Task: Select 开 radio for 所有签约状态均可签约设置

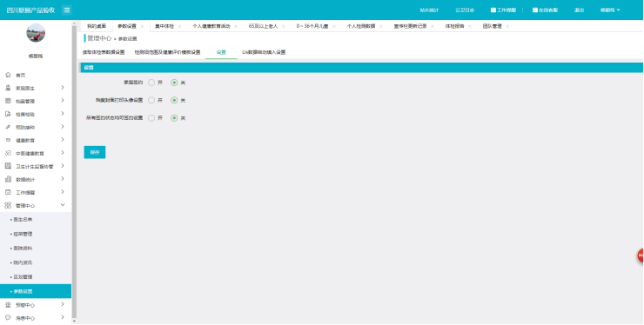Action: click(x=151, y=118)
